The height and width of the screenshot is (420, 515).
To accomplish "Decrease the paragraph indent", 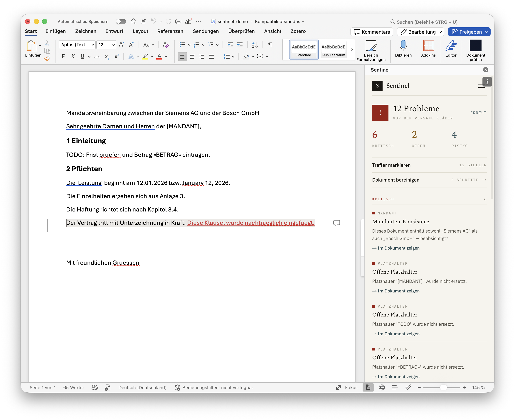I will (x=230, y=45).
